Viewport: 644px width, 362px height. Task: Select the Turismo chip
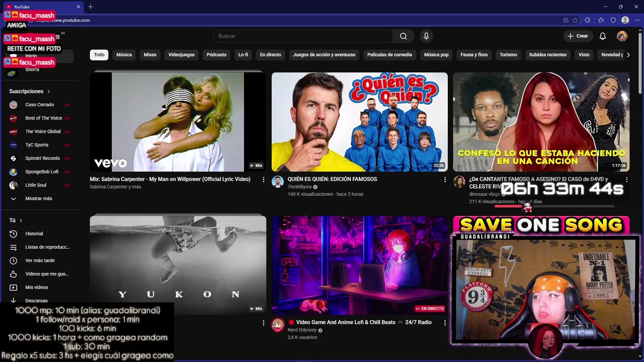coord(508,55)
